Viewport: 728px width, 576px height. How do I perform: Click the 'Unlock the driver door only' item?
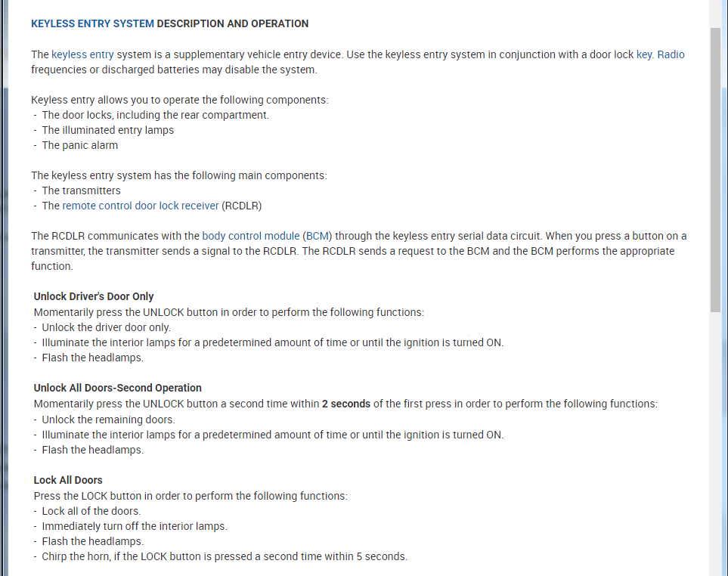click(x=106, y=327)
